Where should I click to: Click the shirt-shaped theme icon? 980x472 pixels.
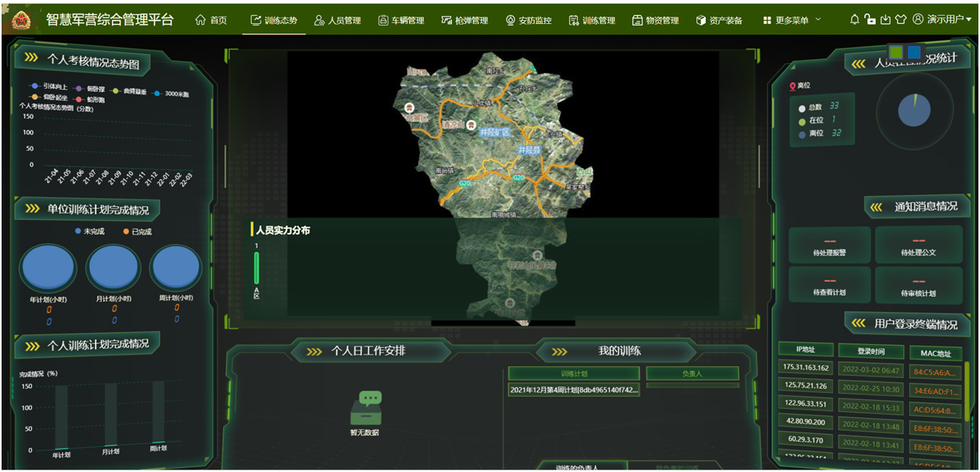(x=900, y=19)
